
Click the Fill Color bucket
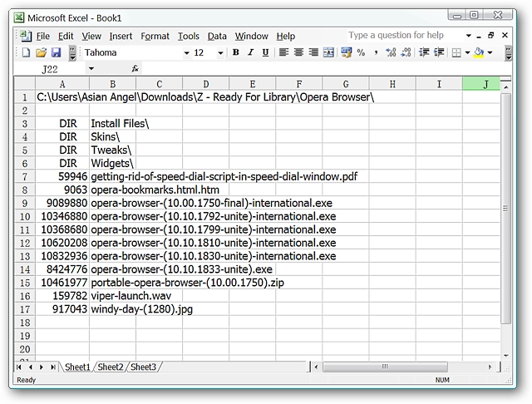click(479, 52)
